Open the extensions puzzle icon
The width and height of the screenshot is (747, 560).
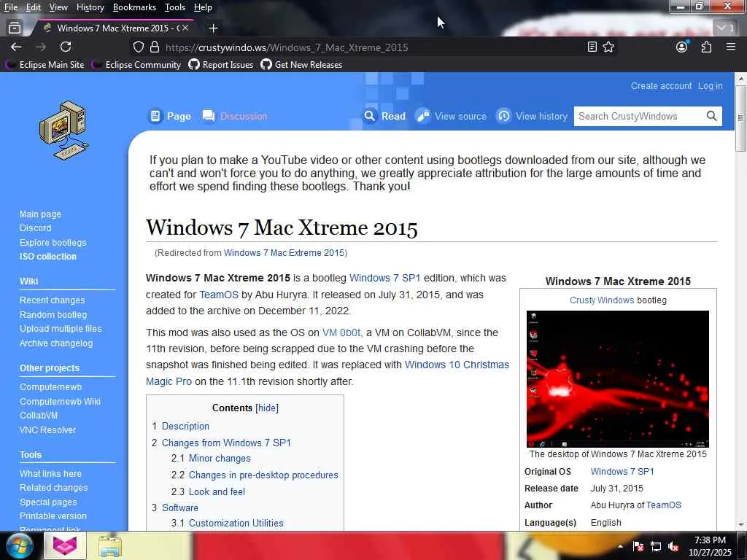706,47
